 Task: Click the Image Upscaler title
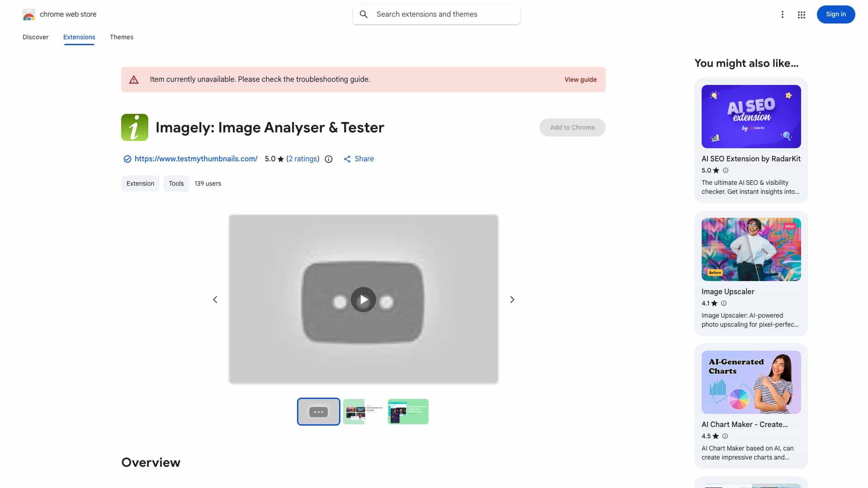point(728,292)
